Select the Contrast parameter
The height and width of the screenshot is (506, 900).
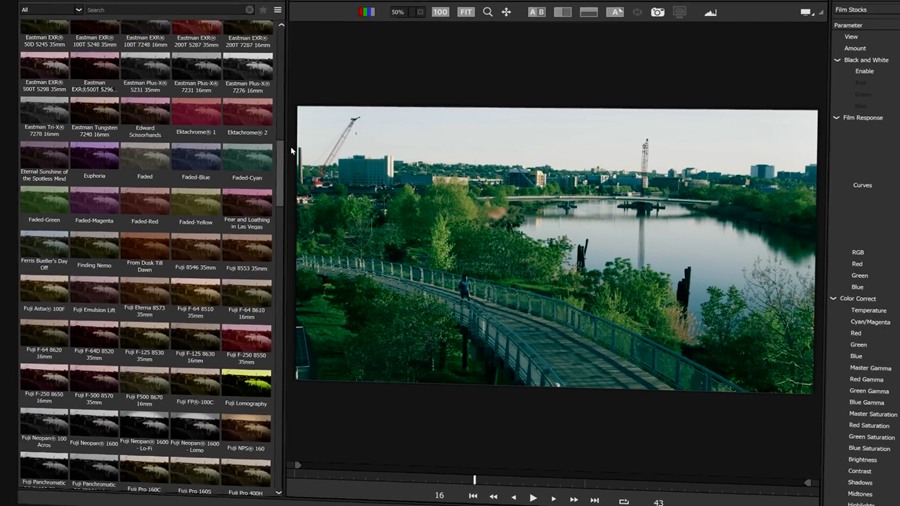click(859, 472)
